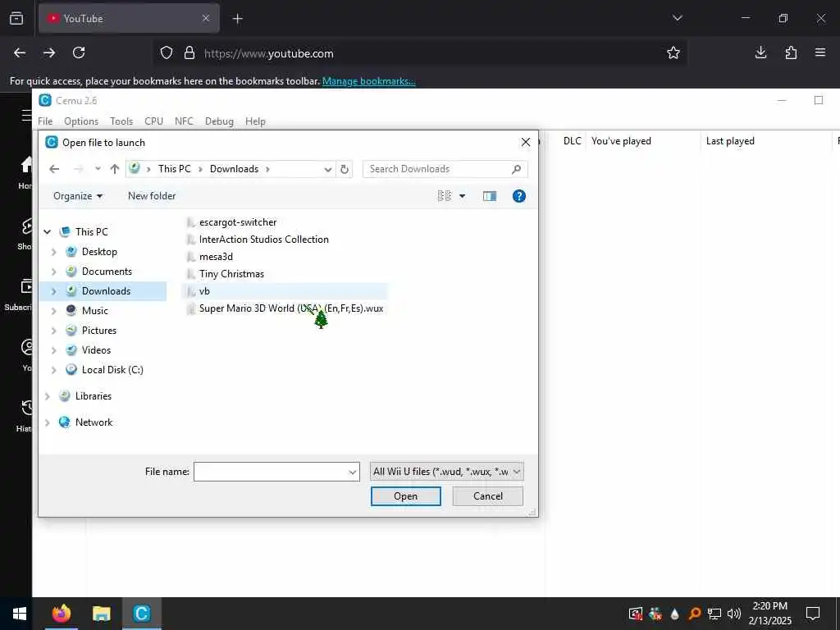Click the Open button
Image resolution: width=840 pixels, height=630 pixels.
tap(405, 496)
